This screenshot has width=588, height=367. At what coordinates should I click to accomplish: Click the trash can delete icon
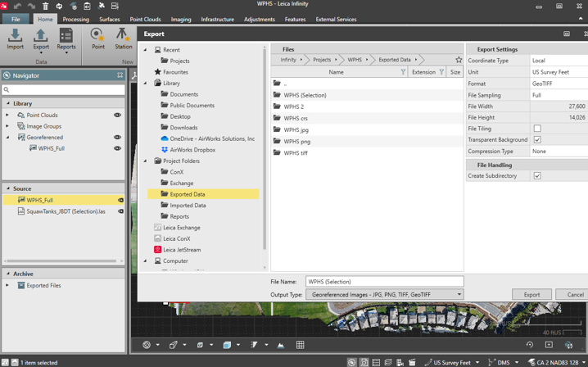pos(45,6)
